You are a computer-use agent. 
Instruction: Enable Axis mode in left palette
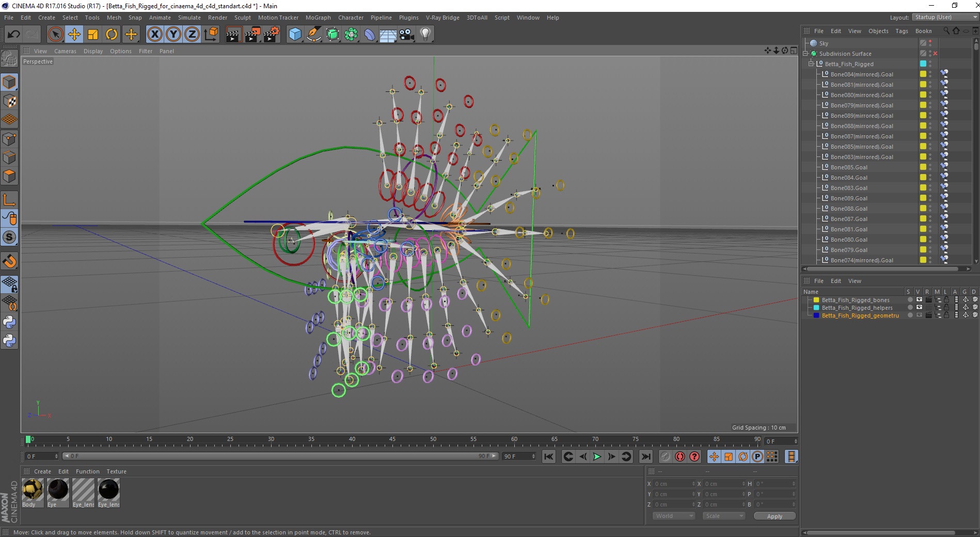click(x=9, y=200)
